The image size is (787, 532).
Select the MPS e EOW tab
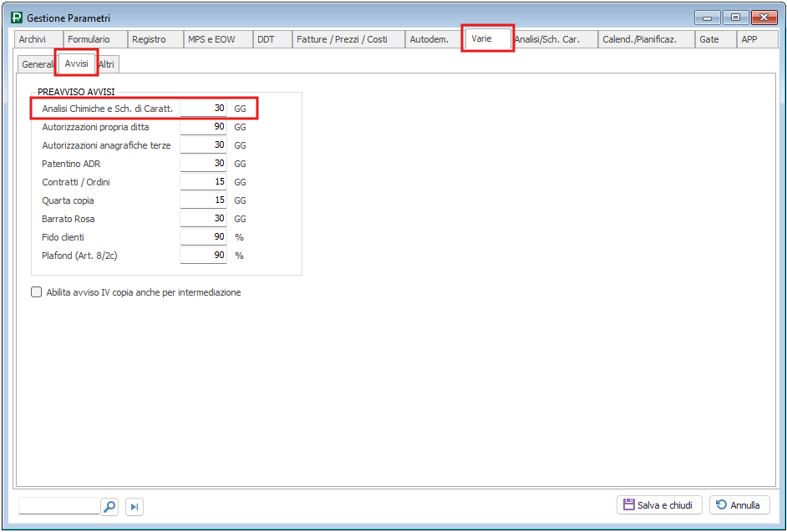pos(211,39)
